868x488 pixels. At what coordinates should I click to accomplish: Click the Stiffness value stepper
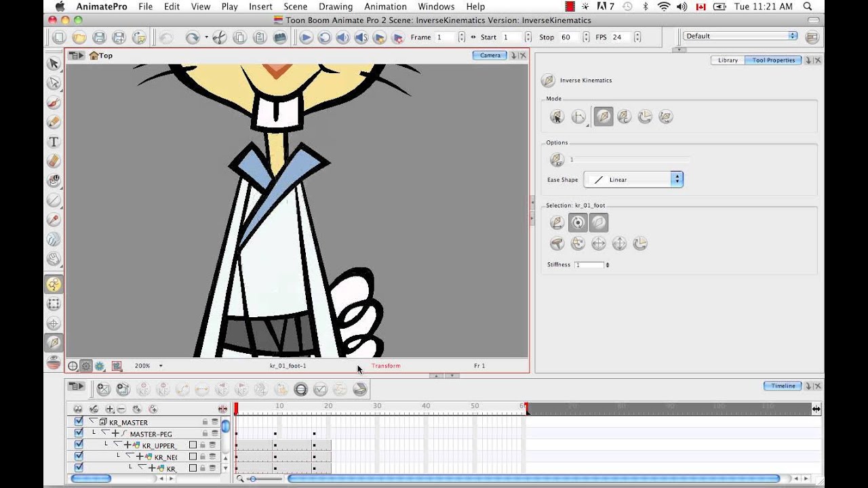click(x=607, y=265)
